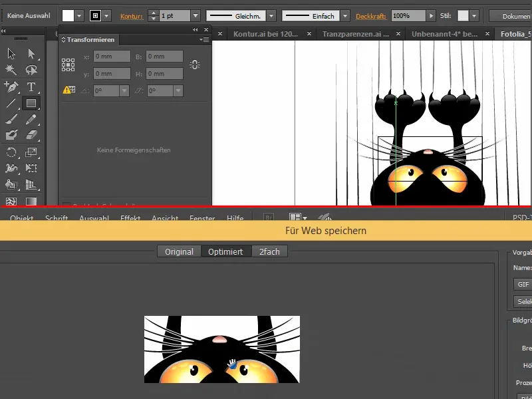Image resolution: width=532 pixels, height=399 pixels.
Task: Open the Deckkraft transparency panel link
Action: tap(371, 16)
